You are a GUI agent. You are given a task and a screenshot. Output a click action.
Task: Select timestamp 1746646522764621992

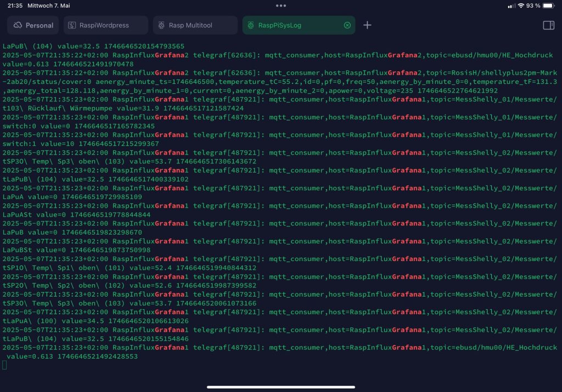point(458,90)
